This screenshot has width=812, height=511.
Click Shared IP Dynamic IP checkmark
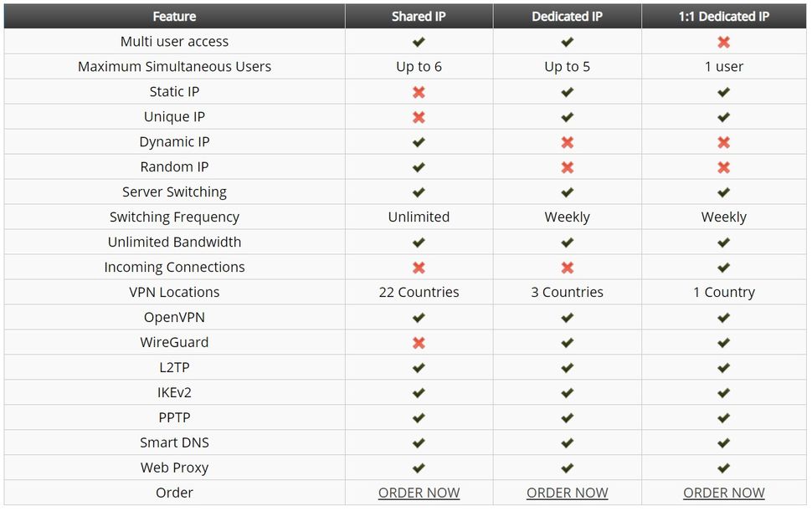coord(419,142)
